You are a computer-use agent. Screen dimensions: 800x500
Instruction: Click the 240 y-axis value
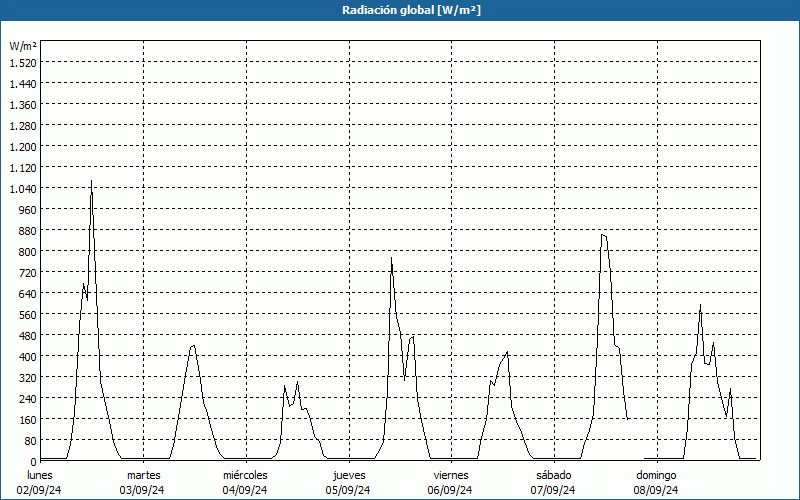coord(27,398)
